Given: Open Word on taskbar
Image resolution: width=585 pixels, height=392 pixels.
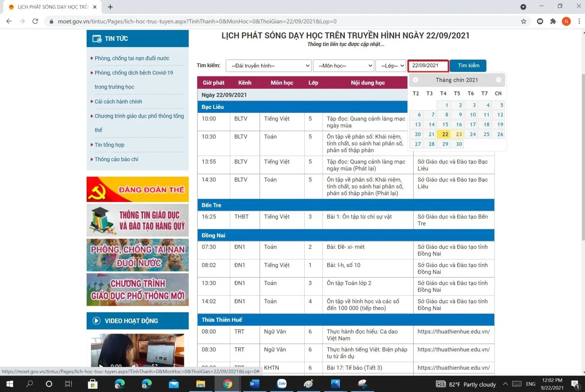Looking at the screenshot, I should pyautogui.click(x=254, y=384).
